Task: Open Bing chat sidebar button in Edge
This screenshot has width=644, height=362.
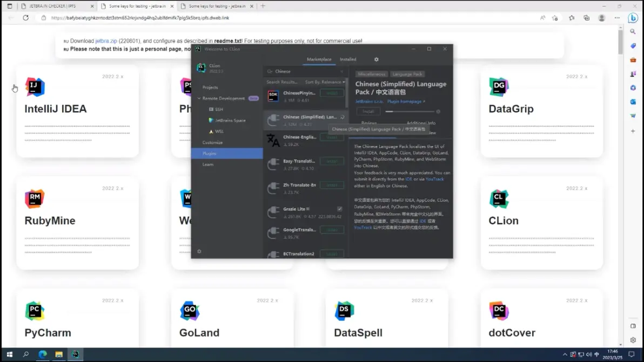Action: pyautogui.click(x=633, y=18)
